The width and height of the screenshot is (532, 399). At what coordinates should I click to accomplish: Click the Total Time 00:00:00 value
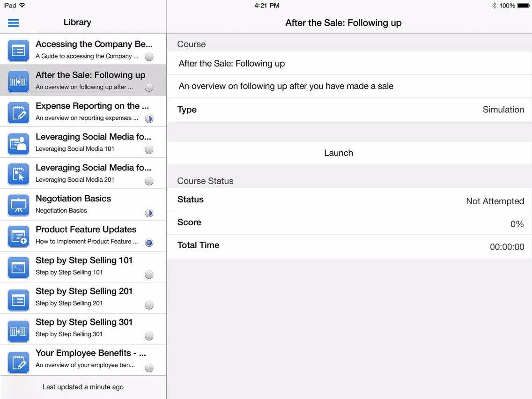507,247
